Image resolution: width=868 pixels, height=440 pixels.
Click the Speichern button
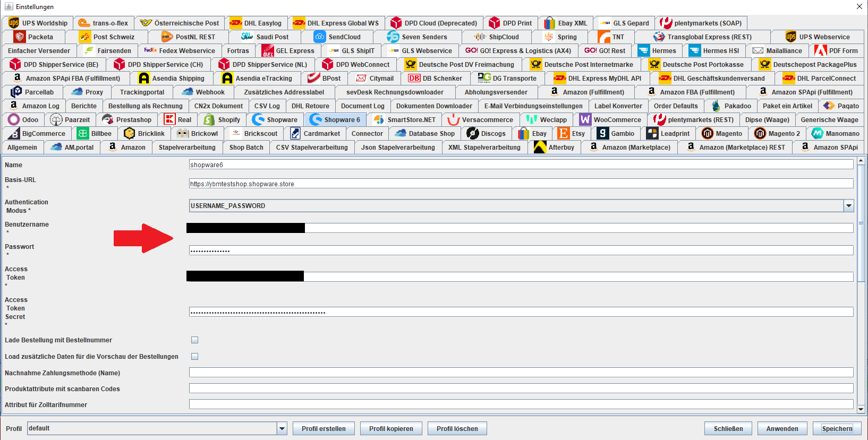[837, 428]
